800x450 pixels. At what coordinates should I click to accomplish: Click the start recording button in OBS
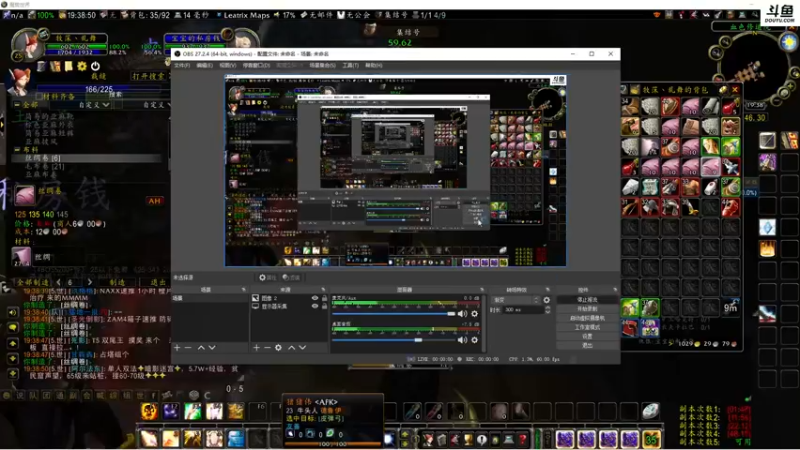(x=587, y=309)
